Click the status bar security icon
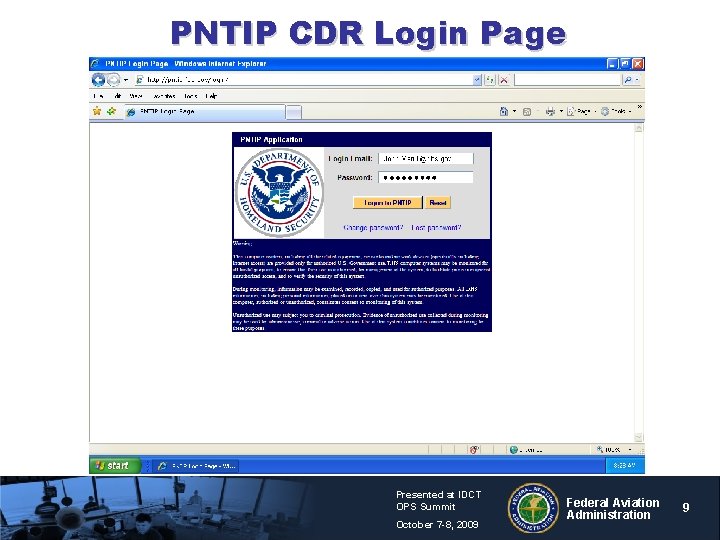The image size is (720, 540). click(474, 450)
